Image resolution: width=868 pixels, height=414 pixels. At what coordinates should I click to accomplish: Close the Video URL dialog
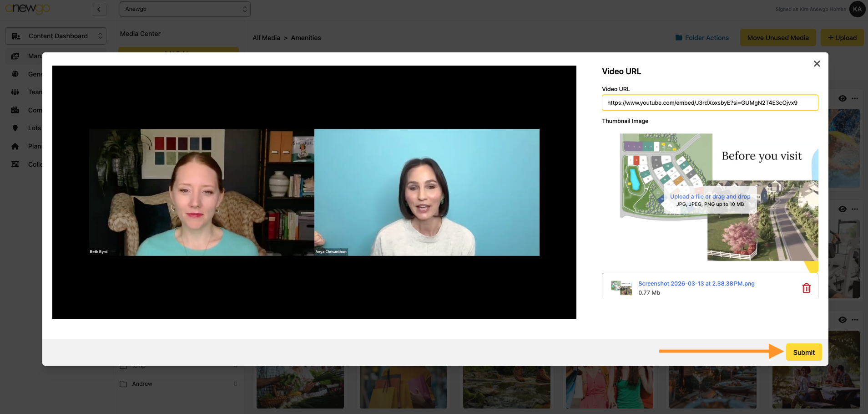click(x=817, y=64)
